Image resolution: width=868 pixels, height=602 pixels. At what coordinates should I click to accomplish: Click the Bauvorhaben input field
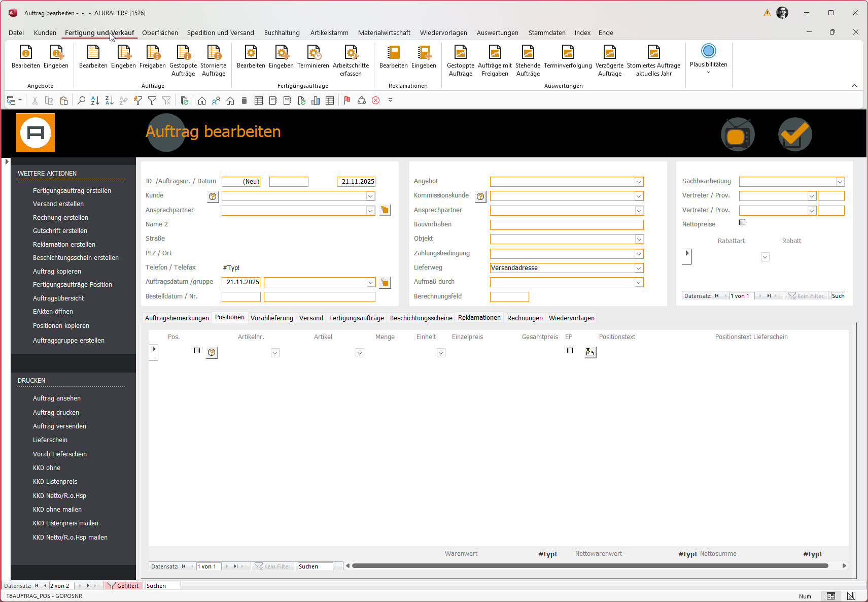point(566,225)
